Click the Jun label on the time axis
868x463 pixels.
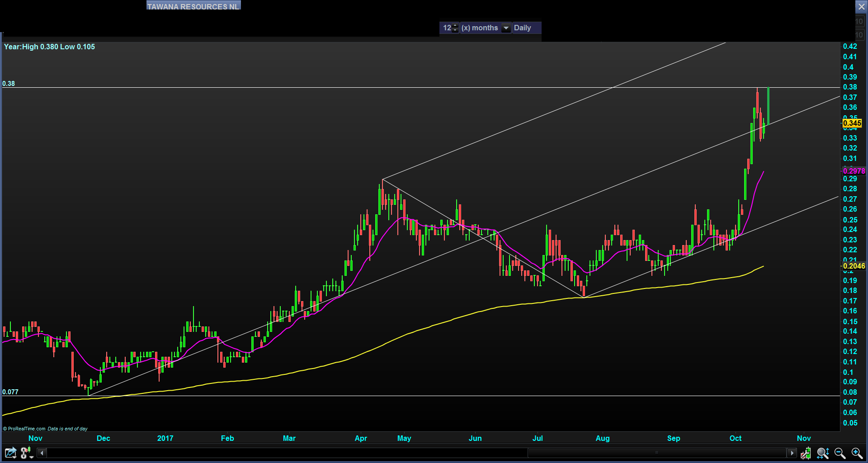(x=475, y=438)
